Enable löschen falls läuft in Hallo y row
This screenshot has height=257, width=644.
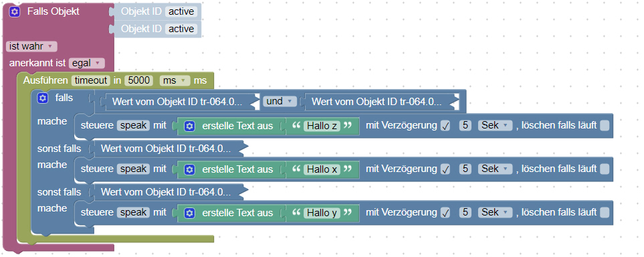pyautogui.click(x=604, y=213)
